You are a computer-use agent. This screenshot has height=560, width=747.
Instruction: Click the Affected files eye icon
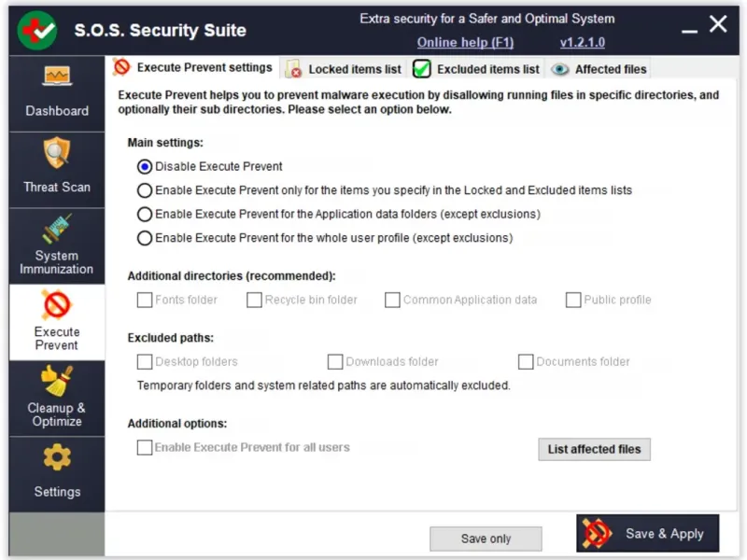click(x=560, y=69)
